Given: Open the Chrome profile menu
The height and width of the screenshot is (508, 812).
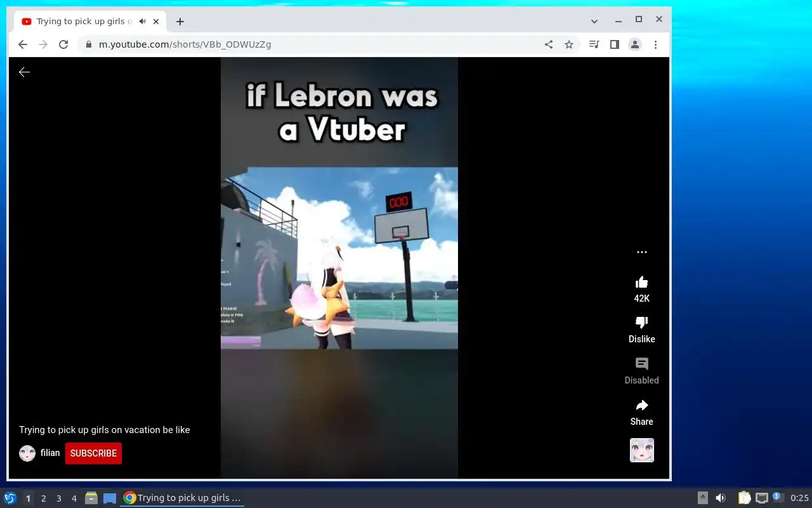Looking at the screenshot, I should 634,44.
